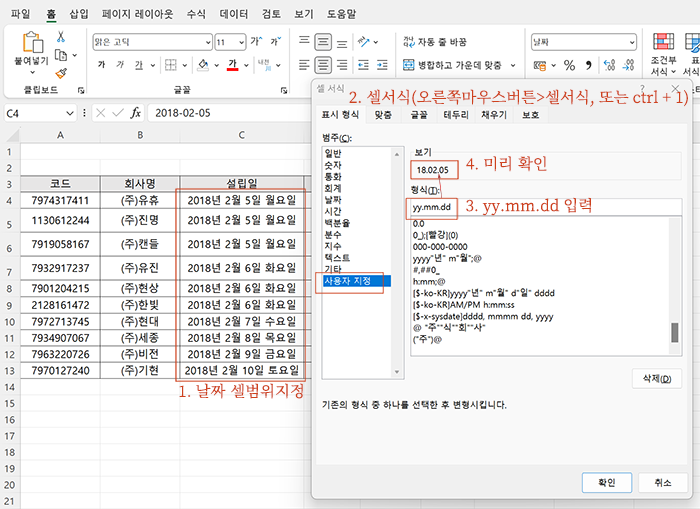Click the text orientation icon

[x=363, y=42]
